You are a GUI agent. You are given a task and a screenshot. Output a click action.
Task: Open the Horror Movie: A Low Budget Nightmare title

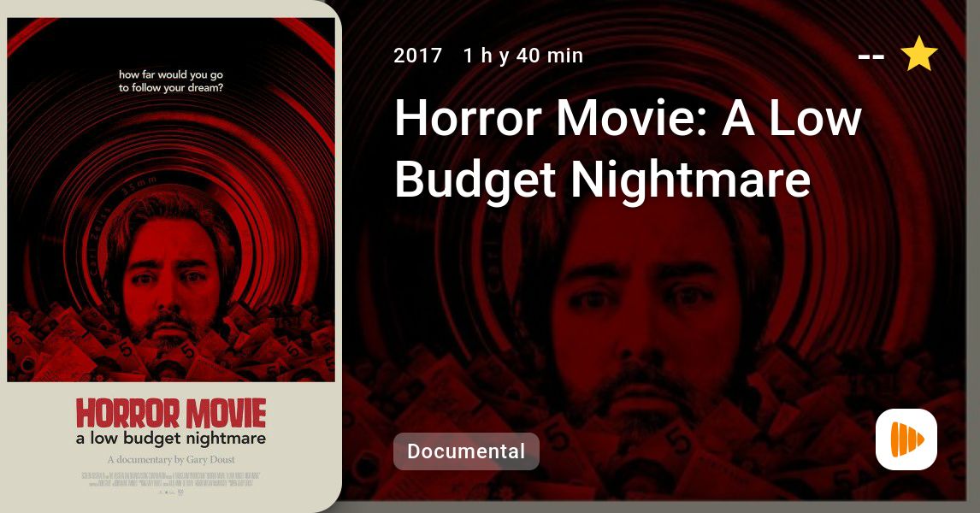(x=628, y=148)
